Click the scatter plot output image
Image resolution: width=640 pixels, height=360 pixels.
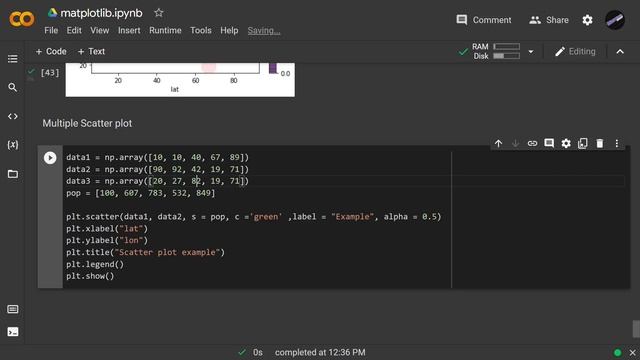180,80
